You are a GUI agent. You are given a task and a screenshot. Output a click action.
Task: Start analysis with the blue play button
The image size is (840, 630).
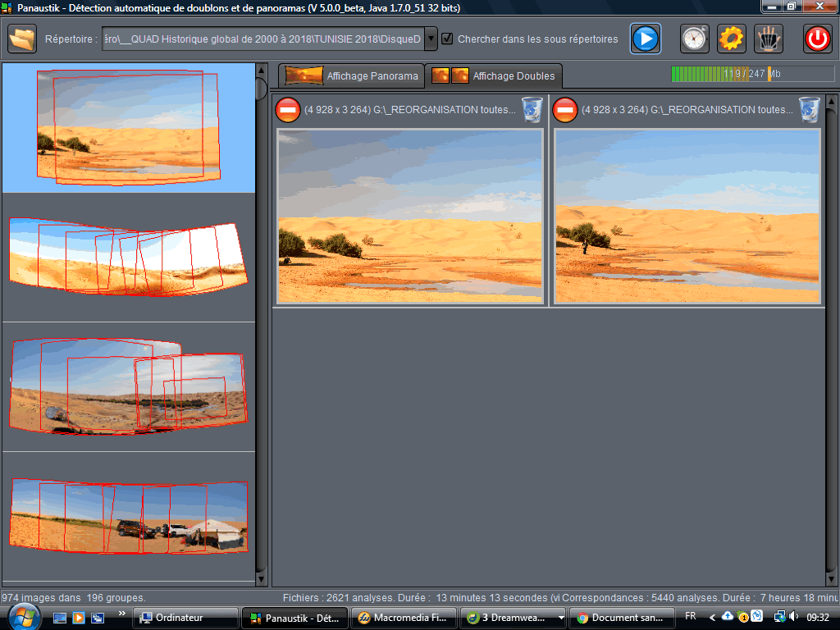(646, 39)
